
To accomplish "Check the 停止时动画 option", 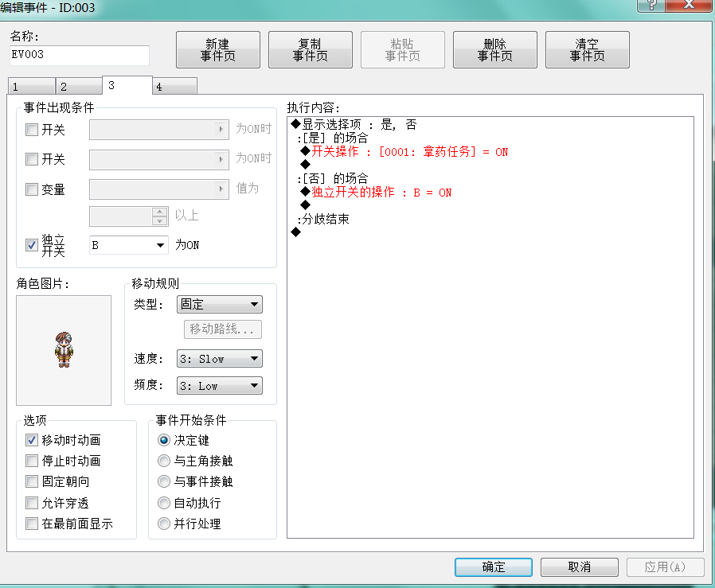I will click(32, 461).
